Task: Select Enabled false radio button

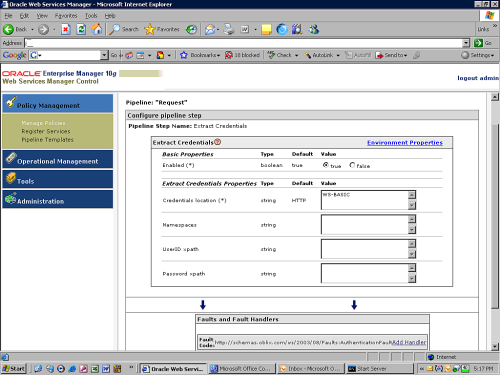Action: pyautogui.click(x=352, y=165)
